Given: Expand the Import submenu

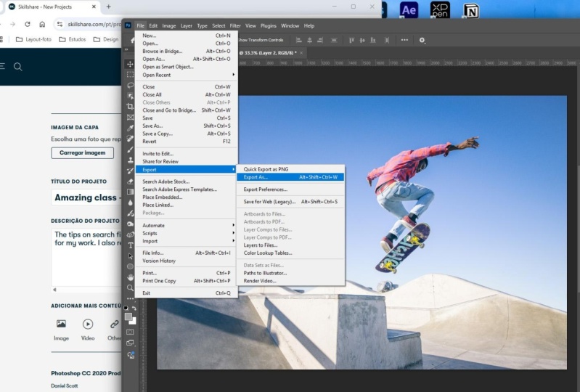Looking at the screenshot, I should tap(186, 241).
